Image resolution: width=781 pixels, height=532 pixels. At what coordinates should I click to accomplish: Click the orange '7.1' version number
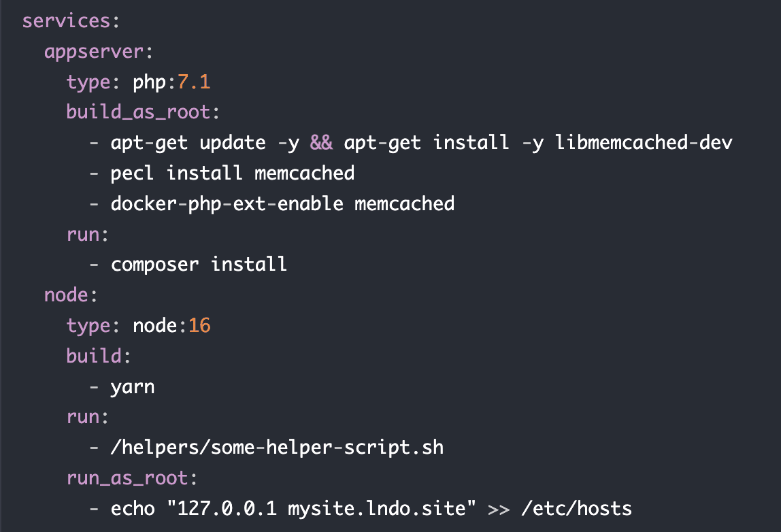194,82
